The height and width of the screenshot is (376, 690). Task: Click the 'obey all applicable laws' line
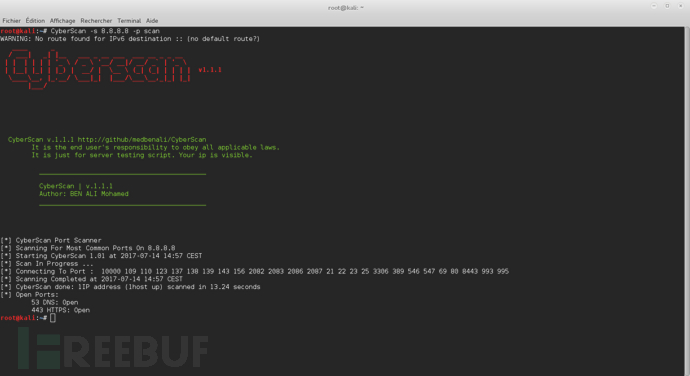[x=156, y=147]
